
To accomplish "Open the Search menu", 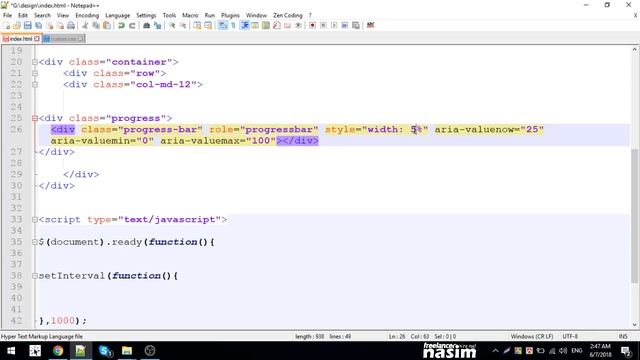I will [42, 15].
